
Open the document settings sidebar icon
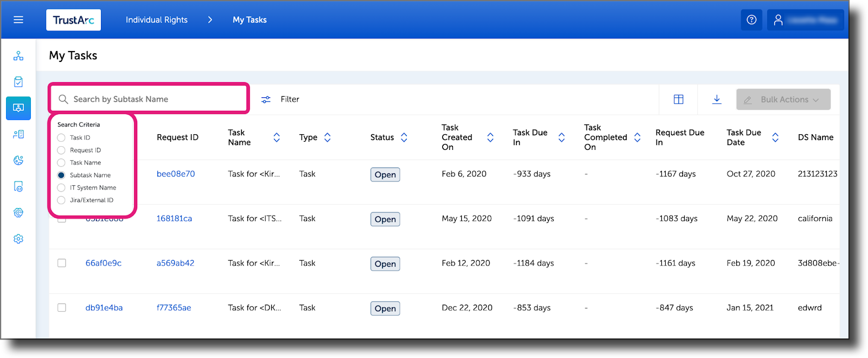tap(18, 186)
